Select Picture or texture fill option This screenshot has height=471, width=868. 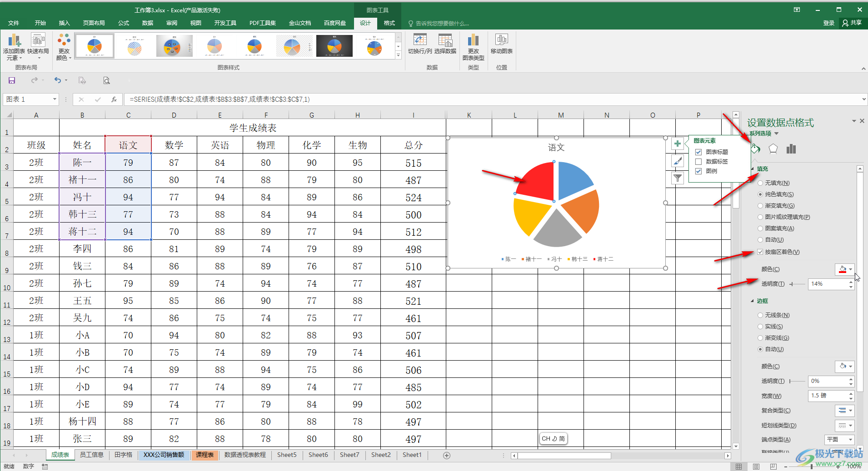[x=760, y=217]
